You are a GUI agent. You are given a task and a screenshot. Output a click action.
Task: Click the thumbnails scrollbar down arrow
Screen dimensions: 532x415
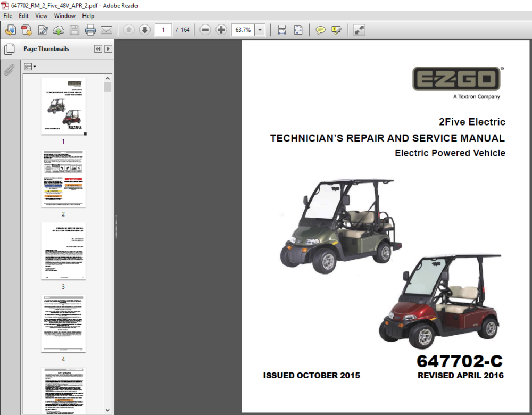click(107, 410)
